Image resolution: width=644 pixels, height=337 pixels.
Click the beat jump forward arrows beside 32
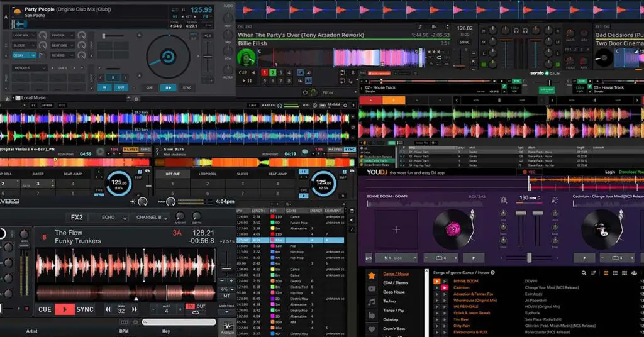pos(135,309)
